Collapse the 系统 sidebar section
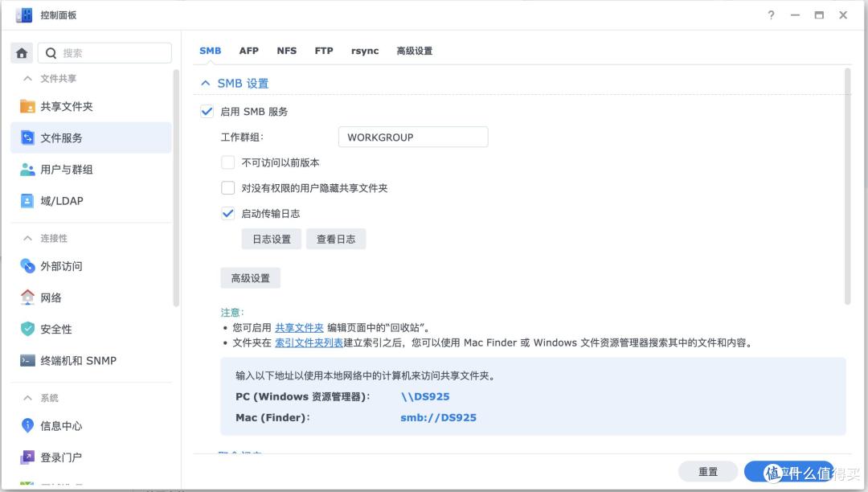The height and width of the screenshot is (492, 868). click(x=27, y=398)
